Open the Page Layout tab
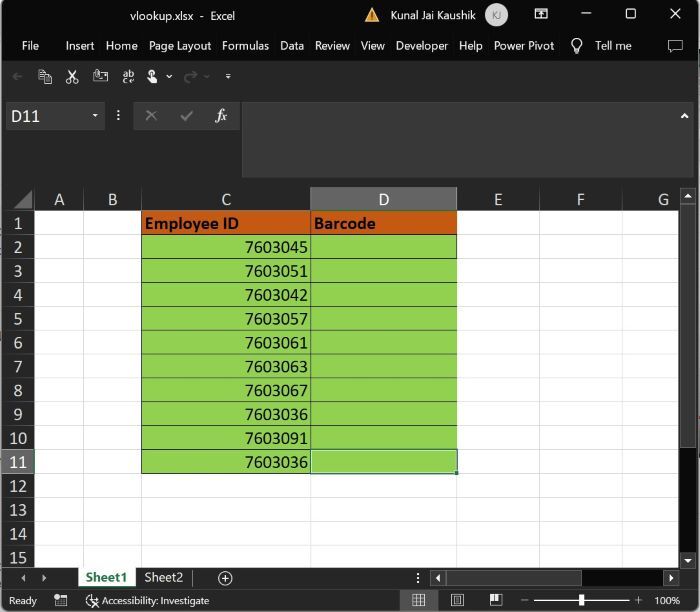The image size is (700, 612). point(180,46)
